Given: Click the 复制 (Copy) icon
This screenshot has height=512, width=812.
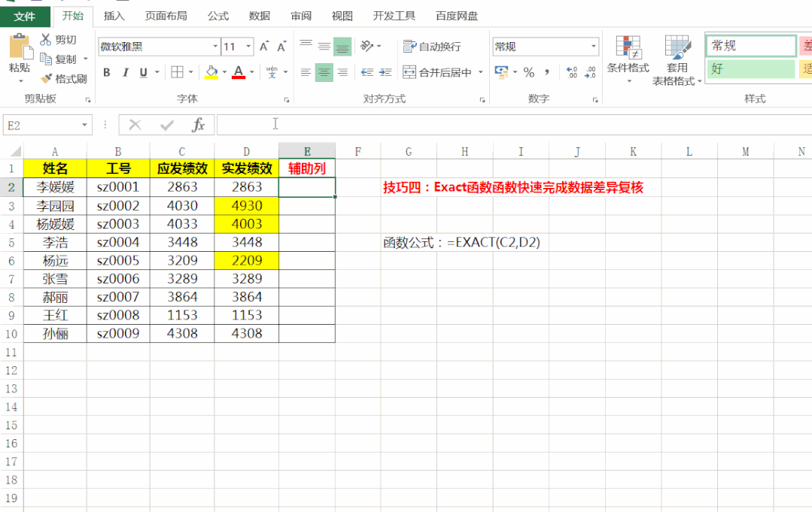Looking at the screenshot, I should point(45,58).
